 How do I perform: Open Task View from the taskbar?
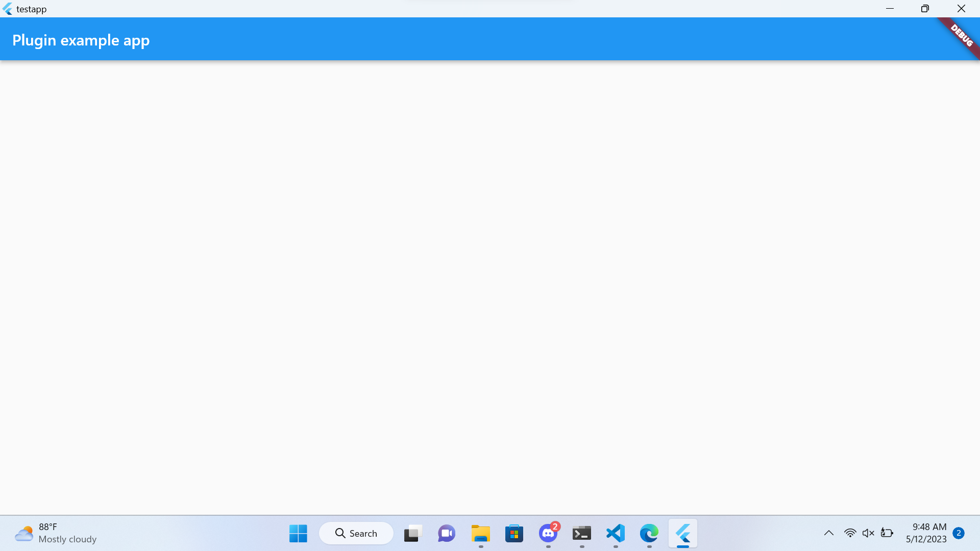(412, 533)
